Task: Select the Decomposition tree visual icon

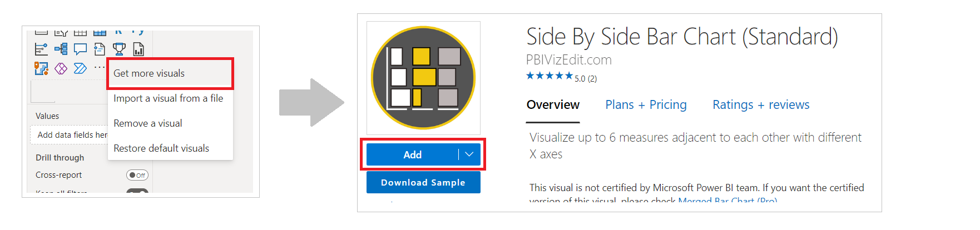Action: 61,49
